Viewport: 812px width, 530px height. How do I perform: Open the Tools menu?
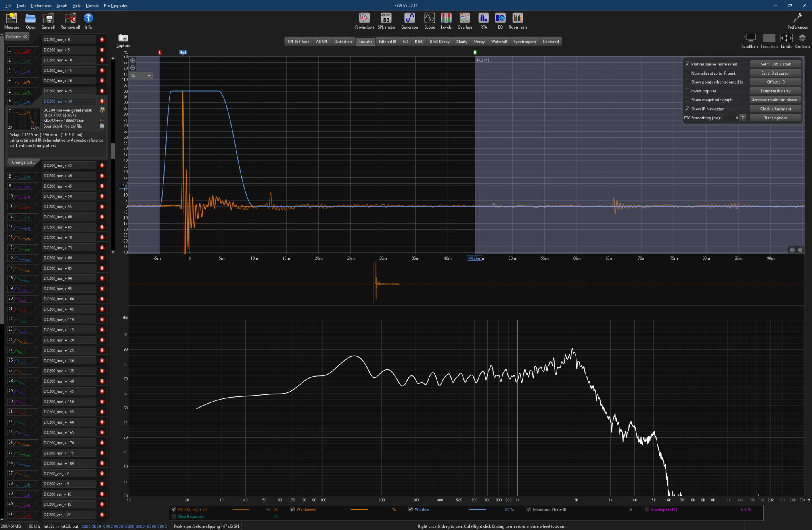click(21, 6)
